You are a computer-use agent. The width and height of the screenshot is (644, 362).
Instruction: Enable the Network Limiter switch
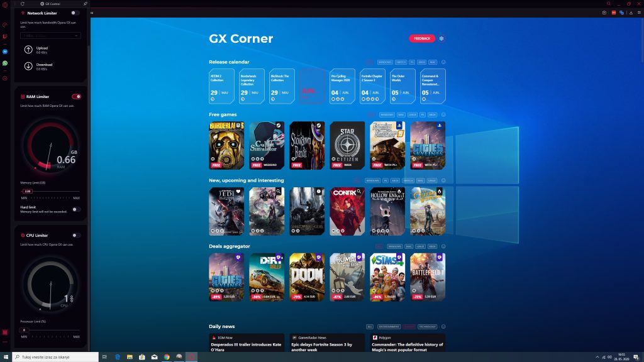pyautogui.click(x=75, y=13)
